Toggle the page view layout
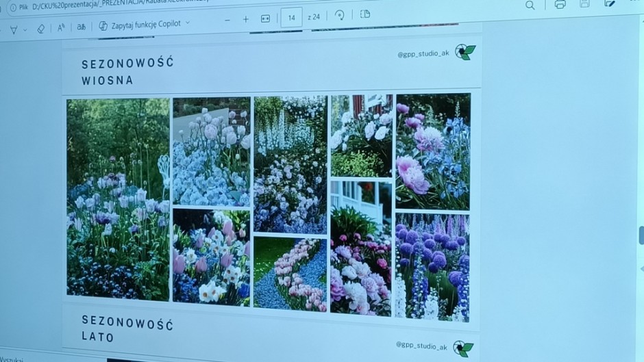This screenshot has height=362, width=644. click(x=365, y=14)
